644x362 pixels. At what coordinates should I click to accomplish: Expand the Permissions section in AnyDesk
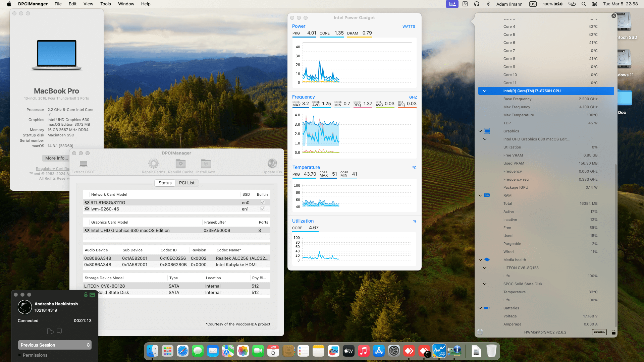coord(35,355)
